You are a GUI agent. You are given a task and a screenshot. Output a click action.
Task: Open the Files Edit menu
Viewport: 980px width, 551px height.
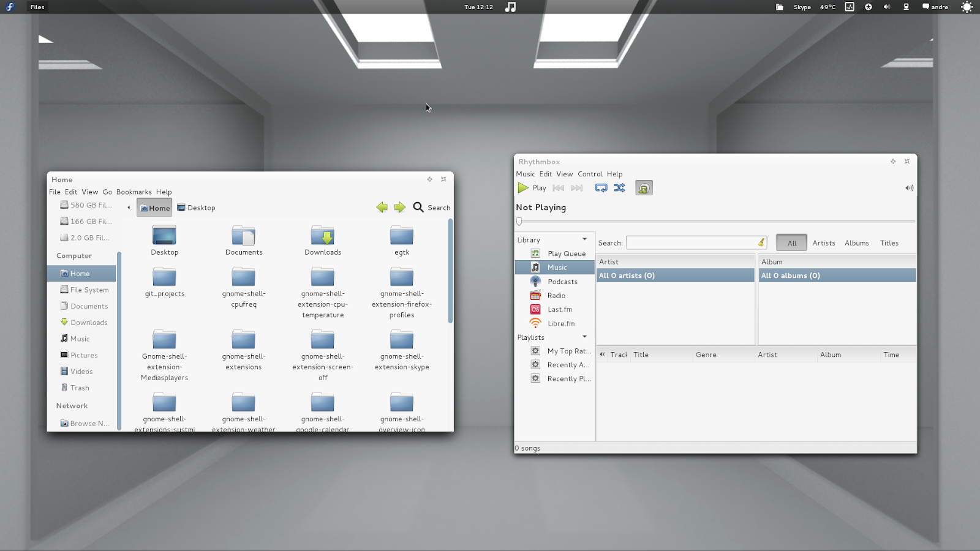click(x=71, y=192)
